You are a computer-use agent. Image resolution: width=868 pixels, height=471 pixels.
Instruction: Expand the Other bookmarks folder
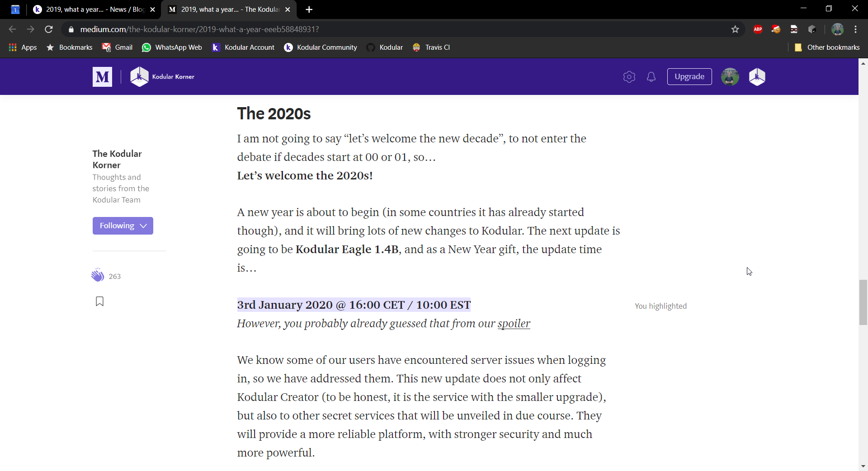[x=827, y=47]
